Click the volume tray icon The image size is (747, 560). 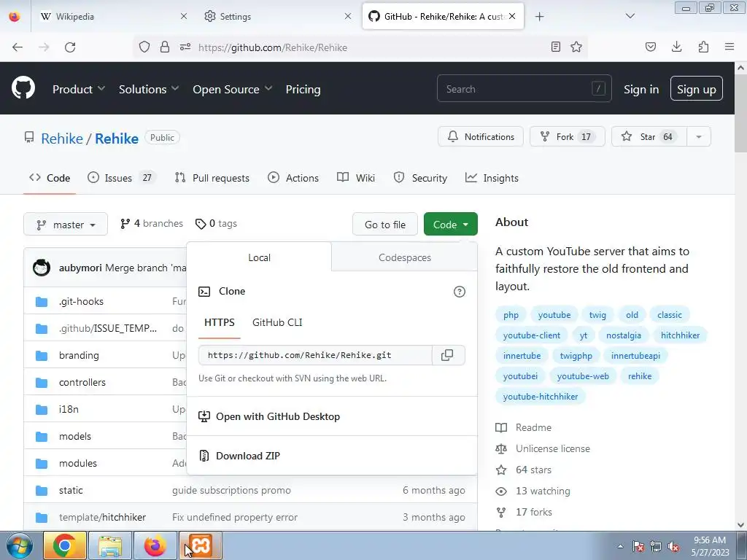673,547
